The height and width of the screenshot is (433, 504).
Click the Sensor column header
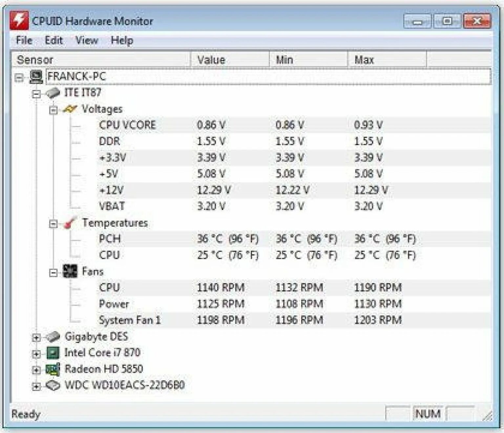coord(101,59)
